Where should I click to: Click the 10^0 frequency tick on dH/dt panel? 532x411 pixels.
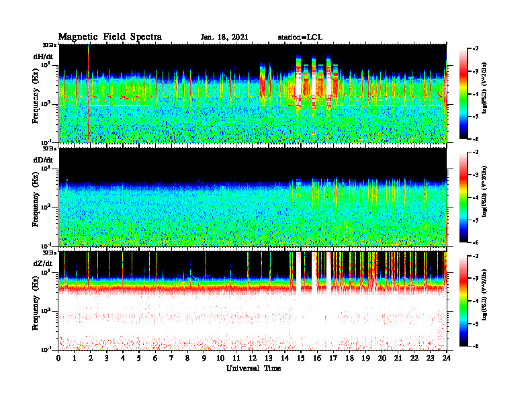[46, 104]
